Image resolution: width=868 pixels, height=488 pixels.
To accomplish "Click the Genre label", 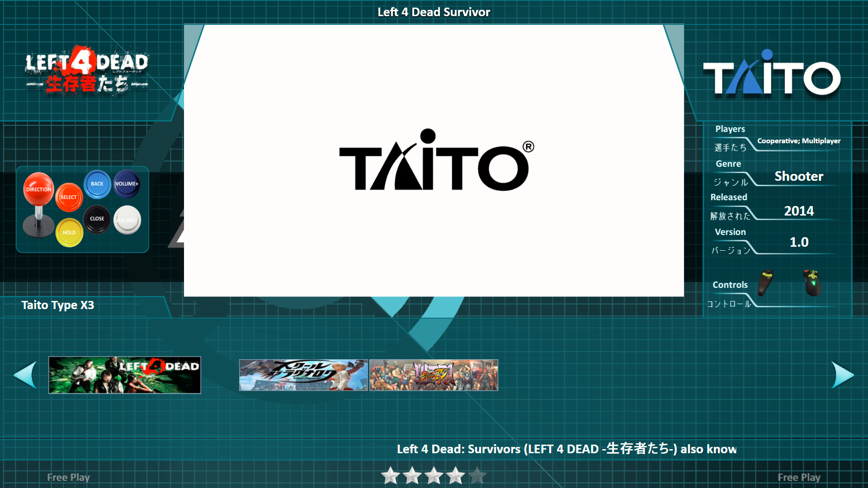I will [x=728, y=164].
